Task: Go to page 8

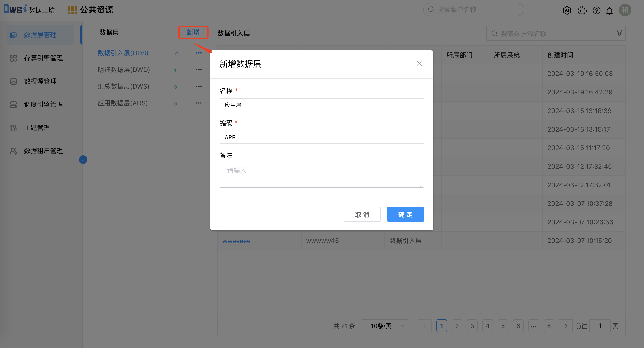Action: (x=549, y=326)
